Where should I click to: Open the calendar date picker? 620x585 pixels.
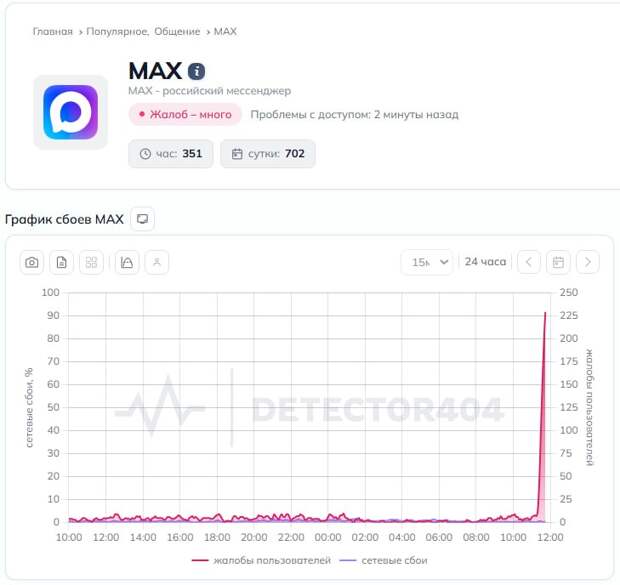point(558,262)
